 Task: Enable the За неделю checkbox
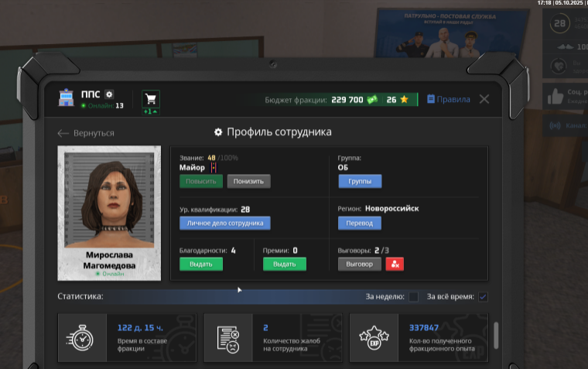[x=413, y=297]
